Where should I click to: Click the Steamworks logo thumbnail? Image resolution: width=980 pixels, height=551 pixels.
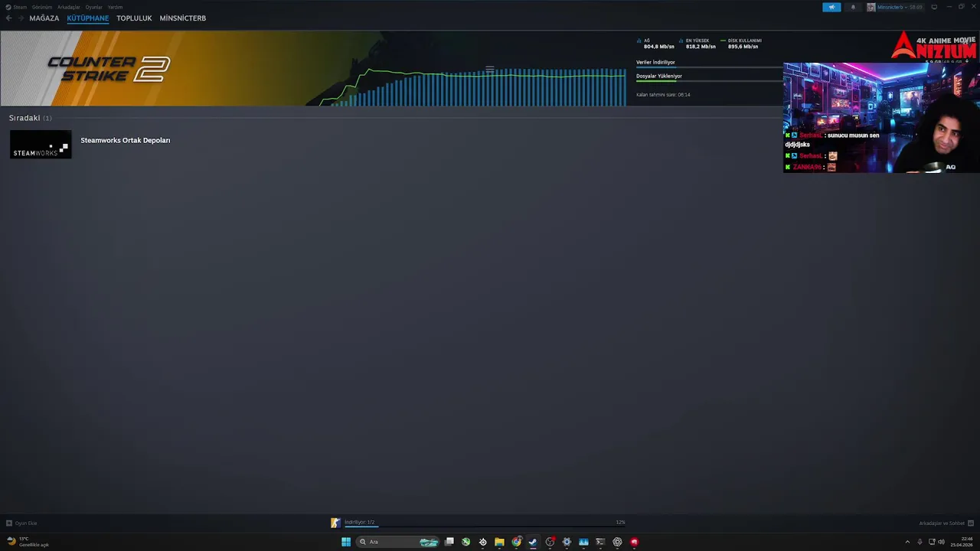(x=41, y=145)
